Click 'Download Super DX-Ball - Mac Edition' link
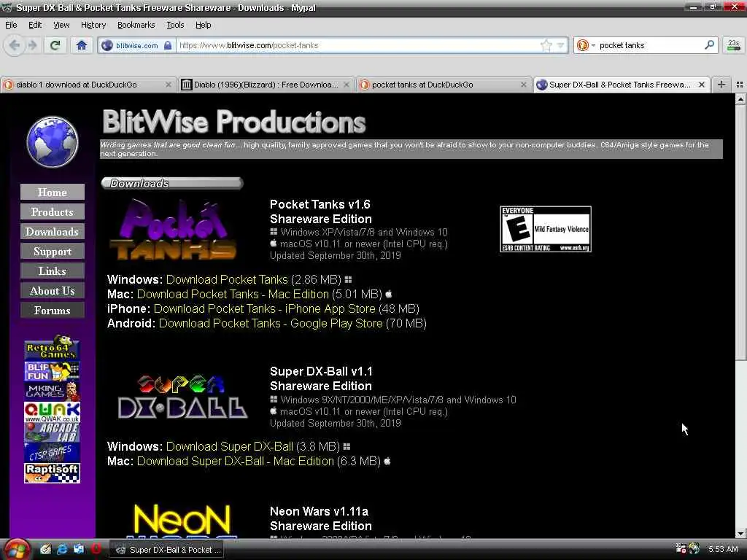747x560 pixels. click(x=236, y=461)
